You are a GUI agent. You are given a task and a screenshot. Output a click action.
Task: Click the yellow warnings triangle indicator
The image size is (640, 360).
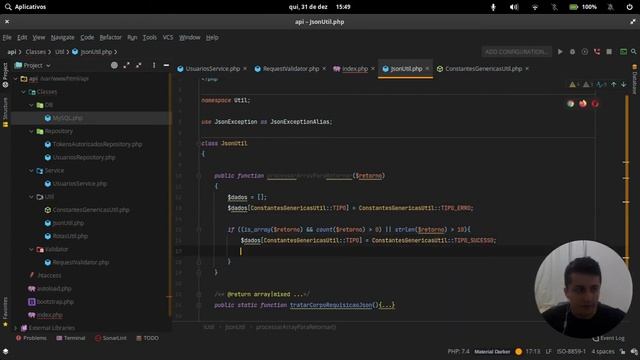[573, 84]
